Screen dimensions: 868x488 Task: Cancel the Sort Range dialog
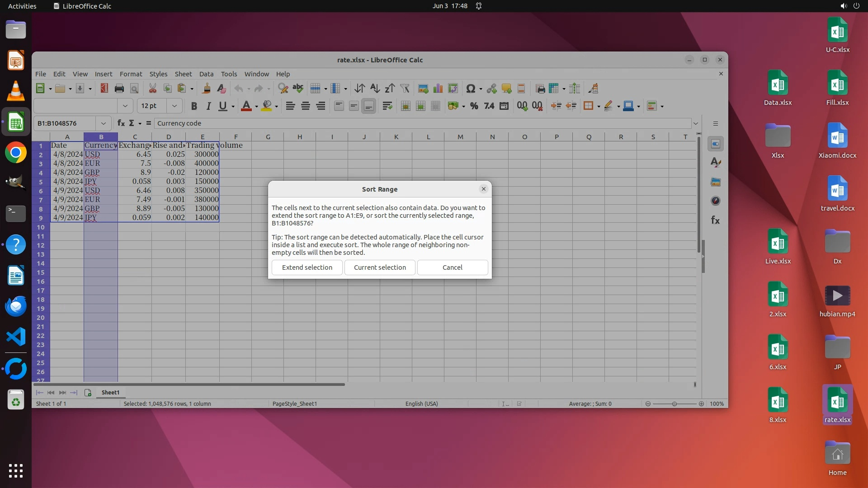tap(452, 267)
